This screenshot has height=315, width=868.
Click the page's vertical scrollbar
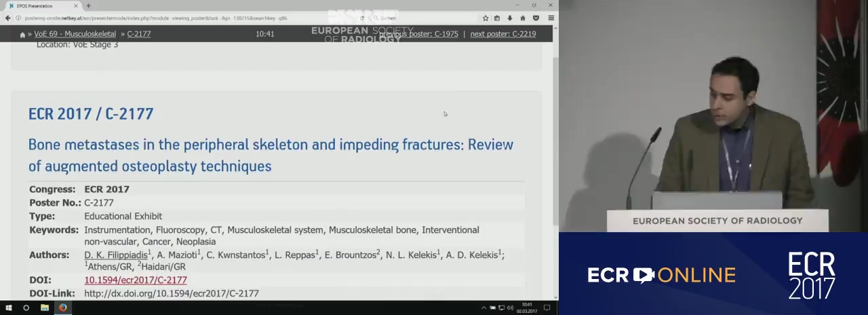(x=555, y=143)
